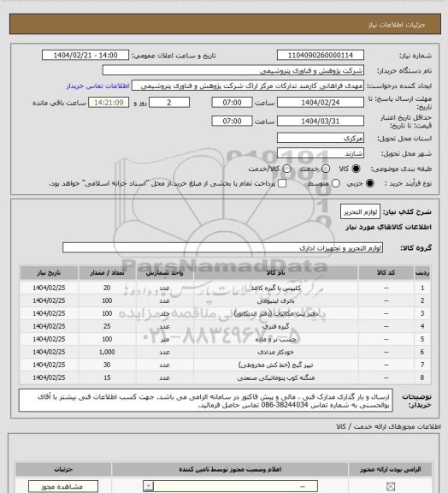Select the جزیی purchase type radio
Viewport: 448px width, 493px height.
(x=370, y=183)
